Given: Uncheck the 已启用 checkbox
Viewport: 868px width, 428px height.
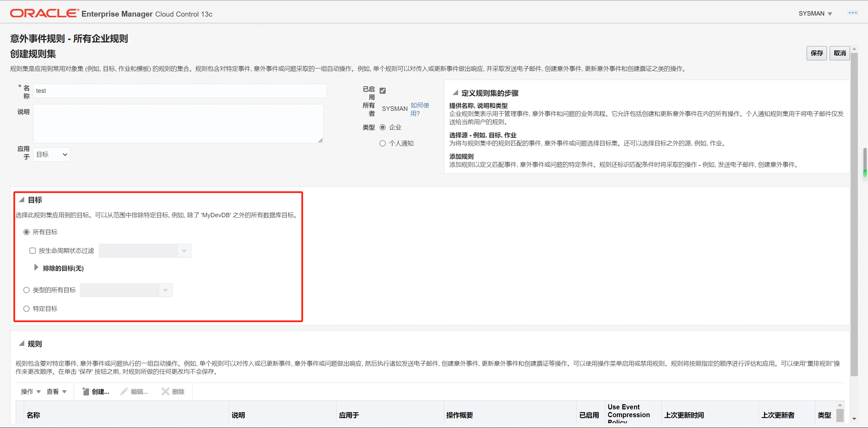Looking at the screenshot, I should (x=383, y=90).
